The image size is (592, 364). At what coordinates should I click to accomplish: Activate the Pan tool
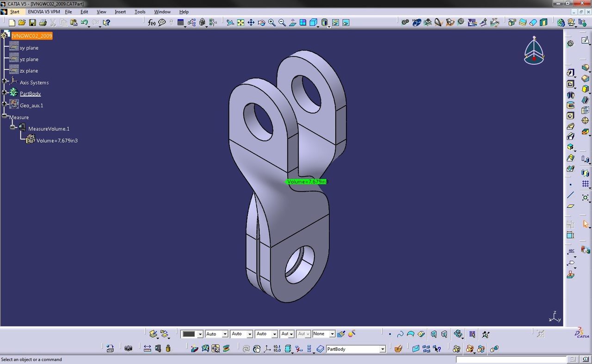[251, 22]
